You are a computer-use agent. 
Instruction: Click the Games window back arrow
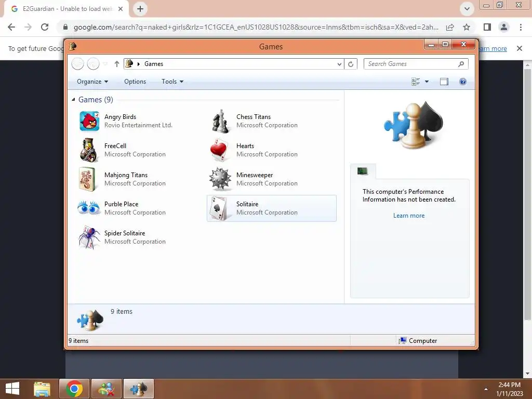[x=78, y=64]
